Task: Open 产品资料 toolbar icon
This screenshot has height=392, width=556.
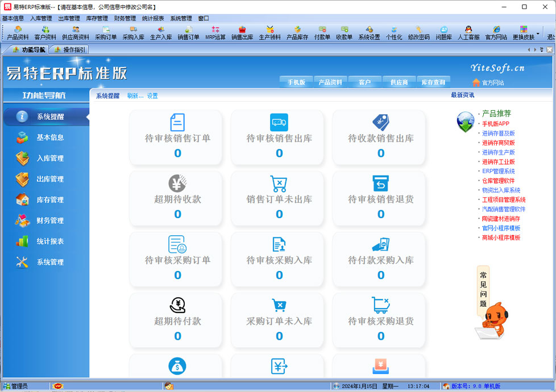Action: [18, 33]
